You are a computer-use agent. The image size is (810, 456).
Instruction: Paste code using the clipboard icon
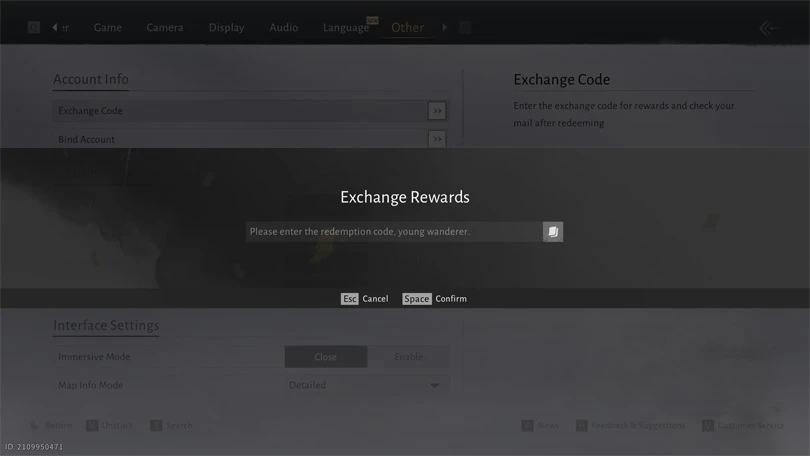coord(553,232)
